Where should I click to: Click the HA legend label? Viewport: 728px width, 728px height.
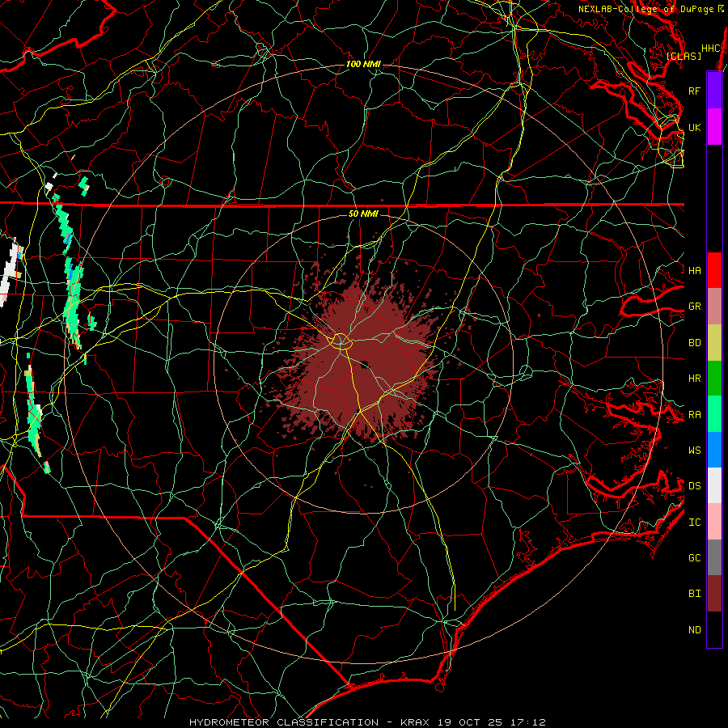(x=694, y=271)
